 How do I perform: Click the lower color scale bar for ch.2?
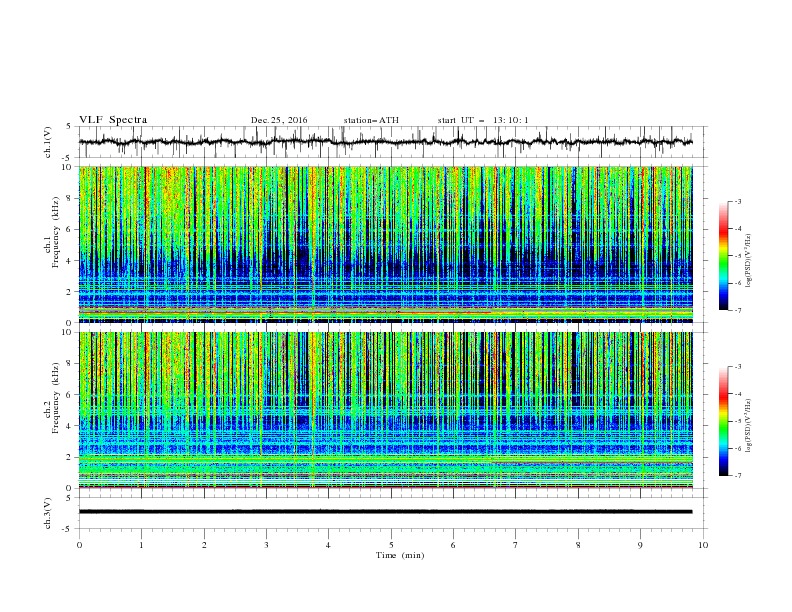point(723,421)
